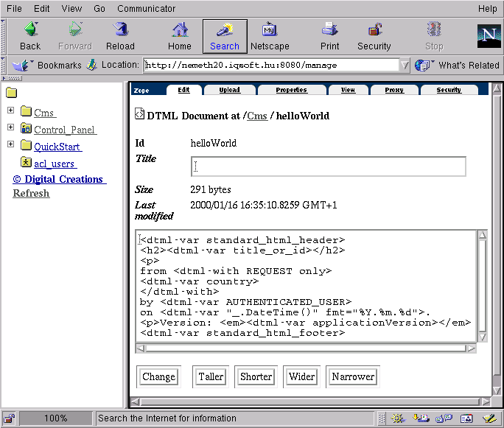Switch to the View tab
The height and width of the screenshot is (428, 504).
(348, 90)
